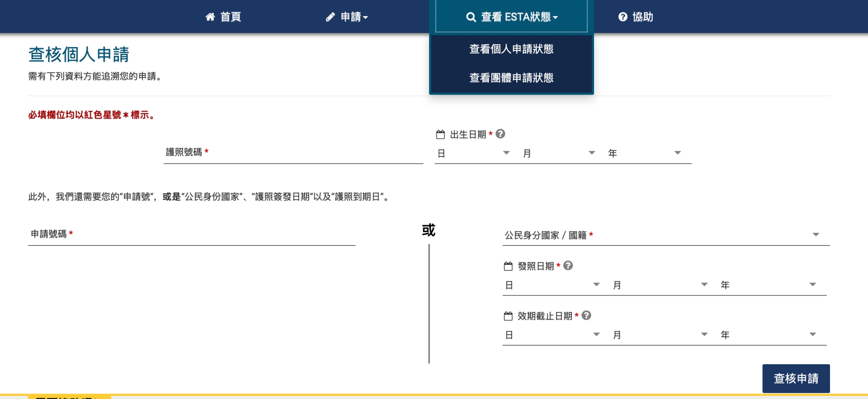
Task: Click the calendar icon before 發照日期
Action: (508, 266)
